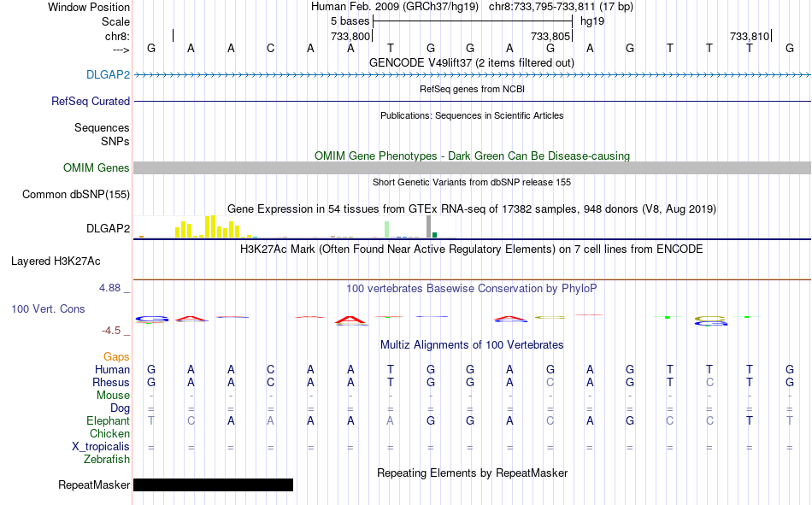812x505 pixels.
Task: Open Publications: Sequences in Scientific Articles title
Action: pos(472,115)
